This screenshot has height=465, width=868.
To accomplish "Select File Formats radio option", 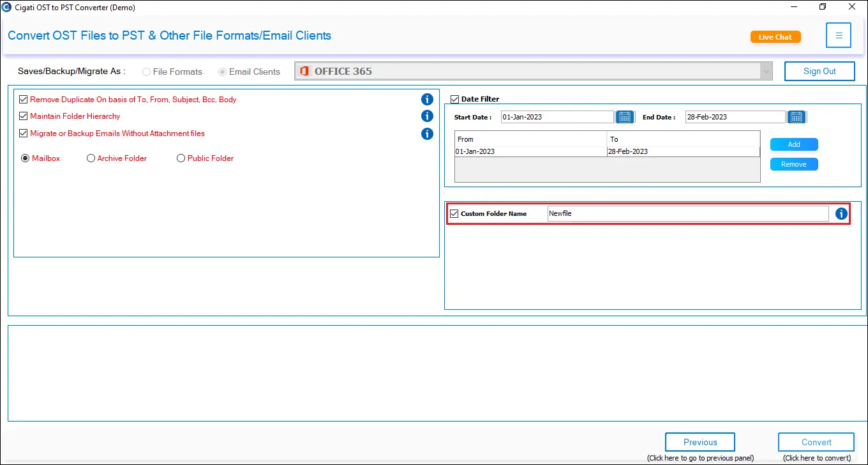I will (147, 72).
